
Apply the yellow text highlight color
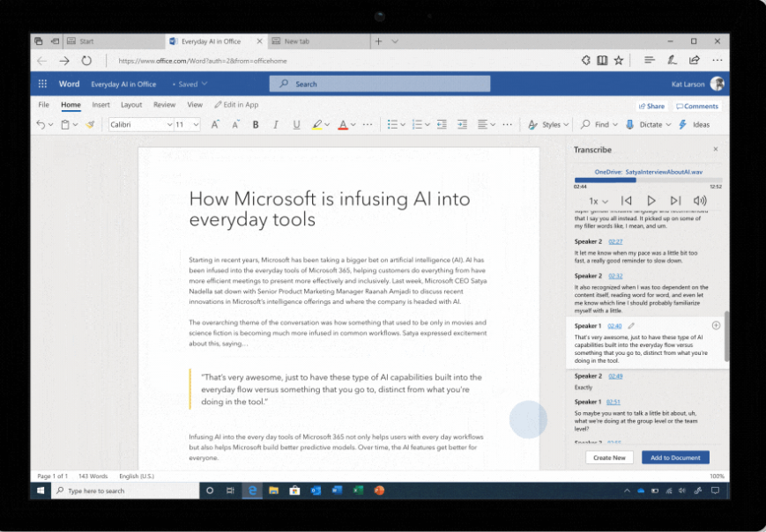coord(317,124)
